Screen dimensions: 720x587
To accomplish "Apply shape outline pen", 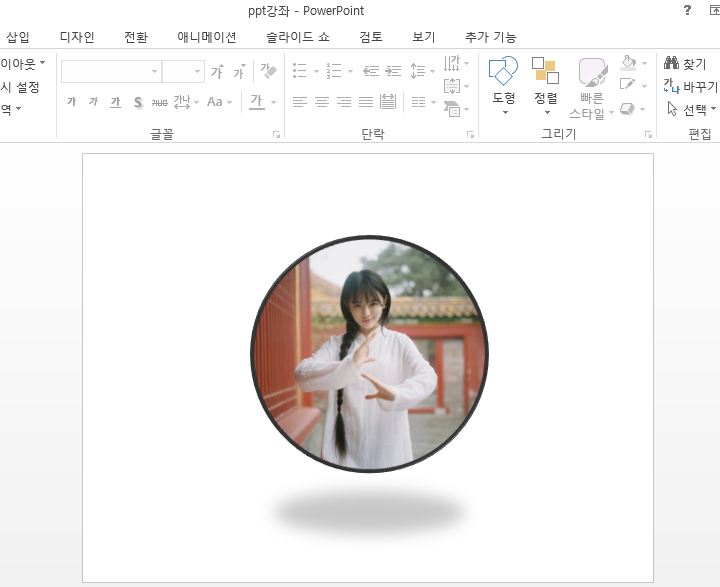I will tap(628, 85).
